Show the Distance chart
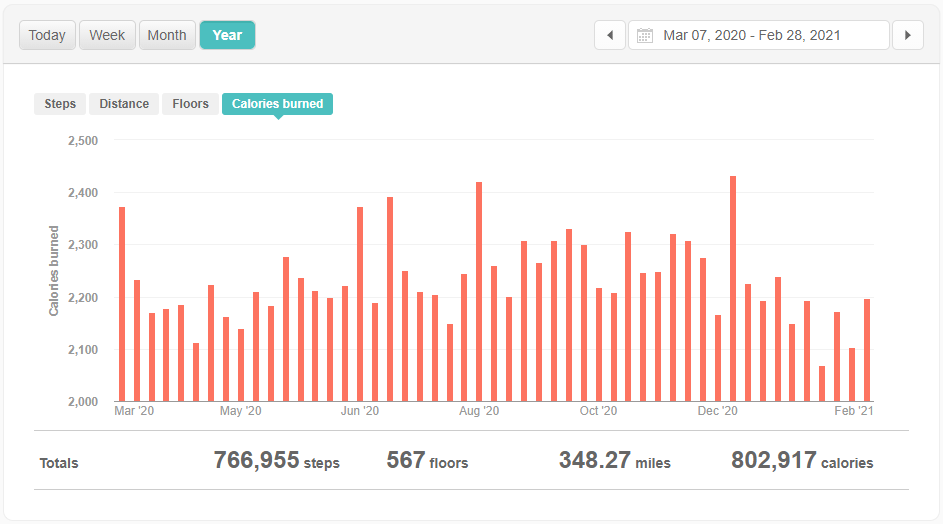943x524 pixels. 124,104
